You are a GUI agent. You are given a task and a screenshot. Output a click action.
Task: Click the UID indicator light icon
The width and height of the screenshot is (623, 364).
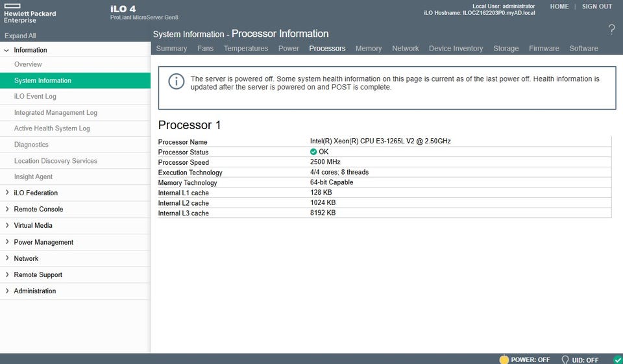[565, 359]
